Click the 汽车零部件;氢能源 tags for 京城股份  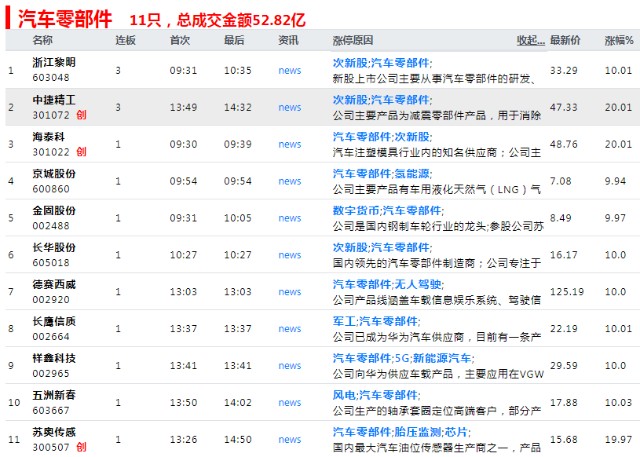click(x=382, y=174)
